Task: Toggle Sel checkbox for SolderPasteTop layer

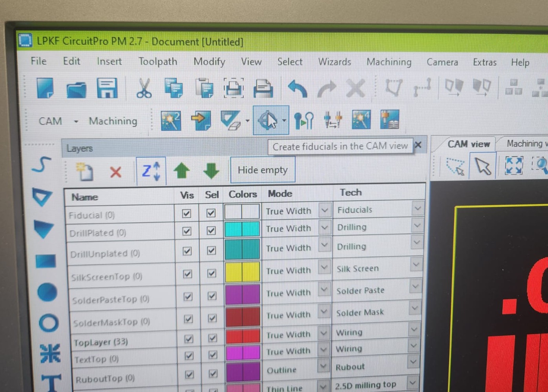Action: 212,296
